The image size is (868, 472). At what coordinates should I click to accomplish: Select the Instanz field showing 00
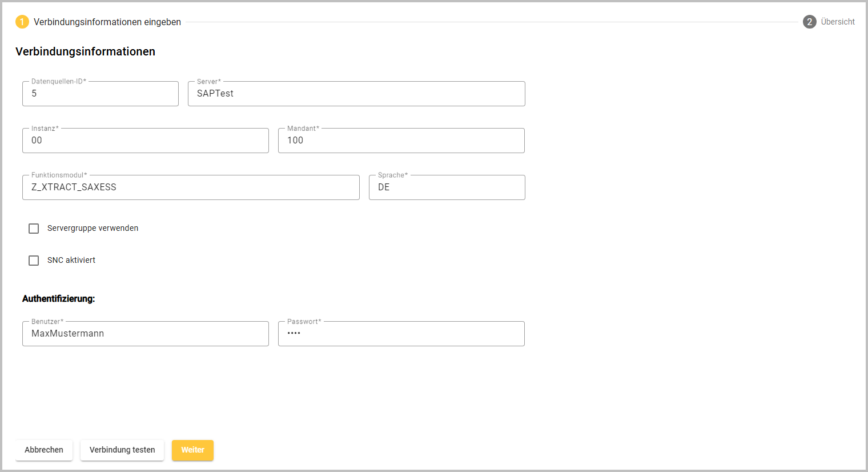tap(146, 141)
